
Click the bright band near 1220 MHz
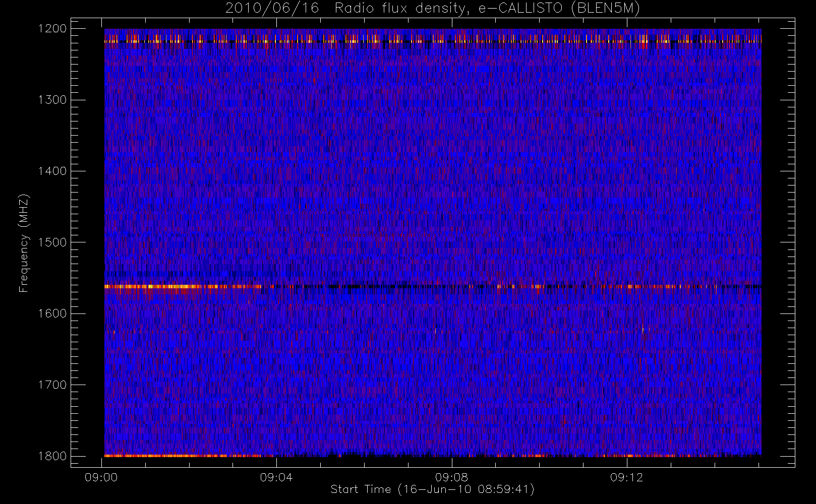pos(433,41)
